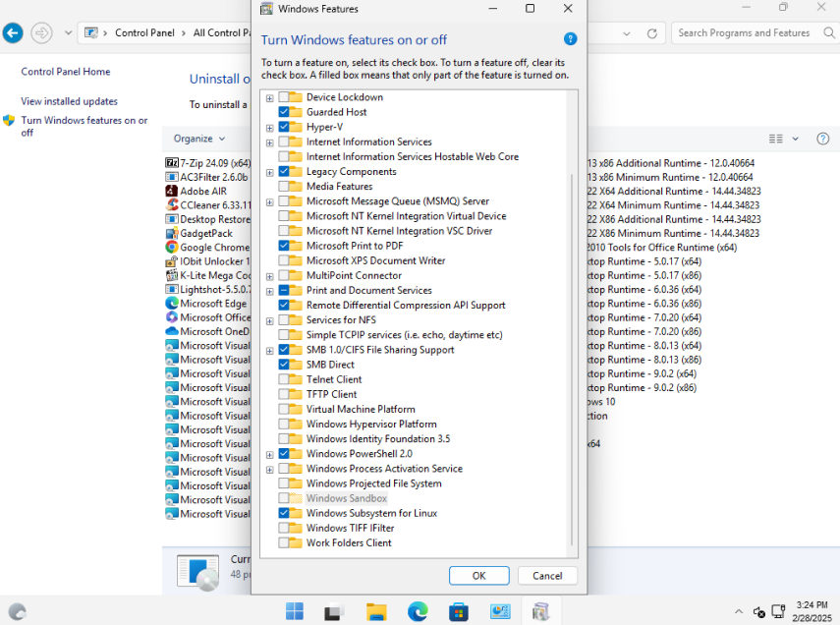Open the view options dropdown arrow
This screenshot has height=625, width=840.
[796, 139]
